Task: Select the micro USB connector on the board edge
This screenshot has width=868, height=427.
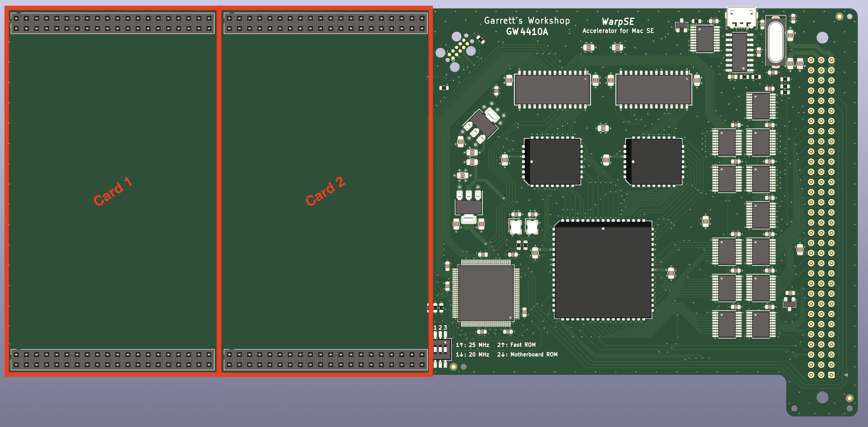Action: coord(741,18)
